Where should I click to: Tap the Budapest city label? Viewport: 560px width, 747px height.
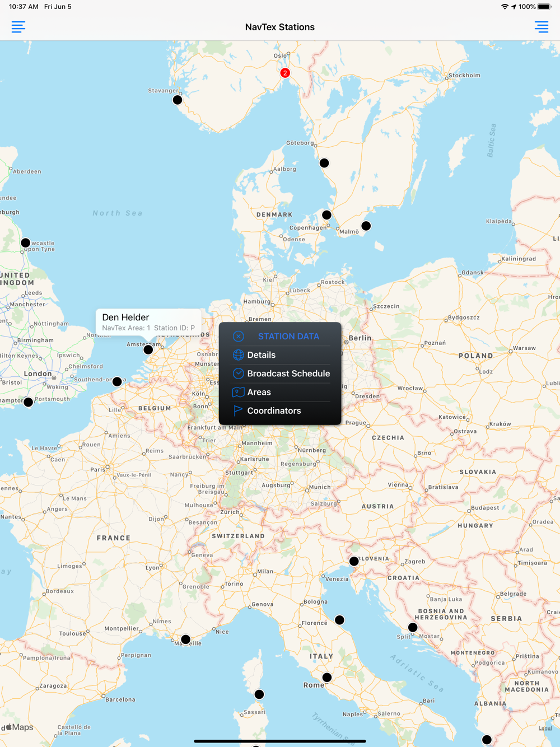[485, 508]
